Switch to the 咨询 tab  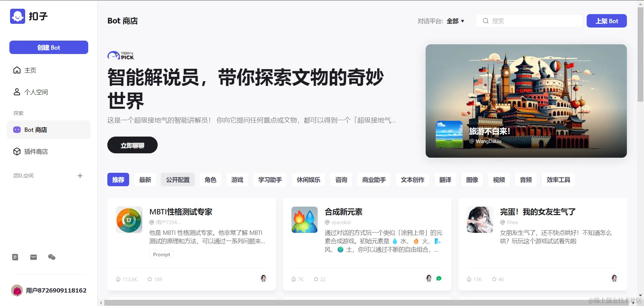341,180
